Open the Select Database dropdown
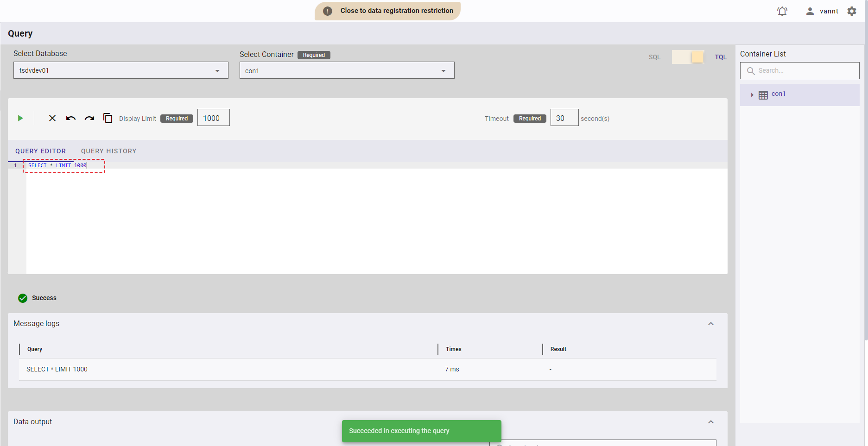The width and height of the screenshot is (868, 446). click(x=120, y=70)
